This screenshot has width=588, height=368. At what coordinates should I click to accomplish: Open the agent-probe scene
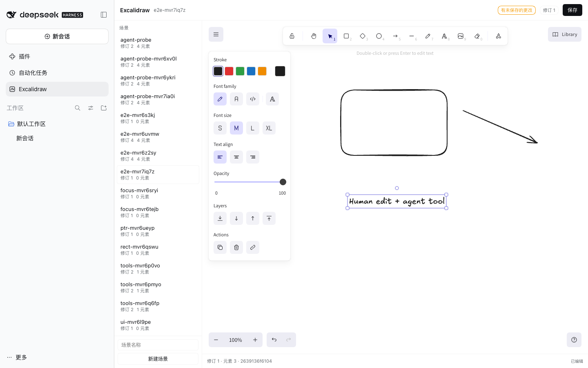(x=158, y=43)
